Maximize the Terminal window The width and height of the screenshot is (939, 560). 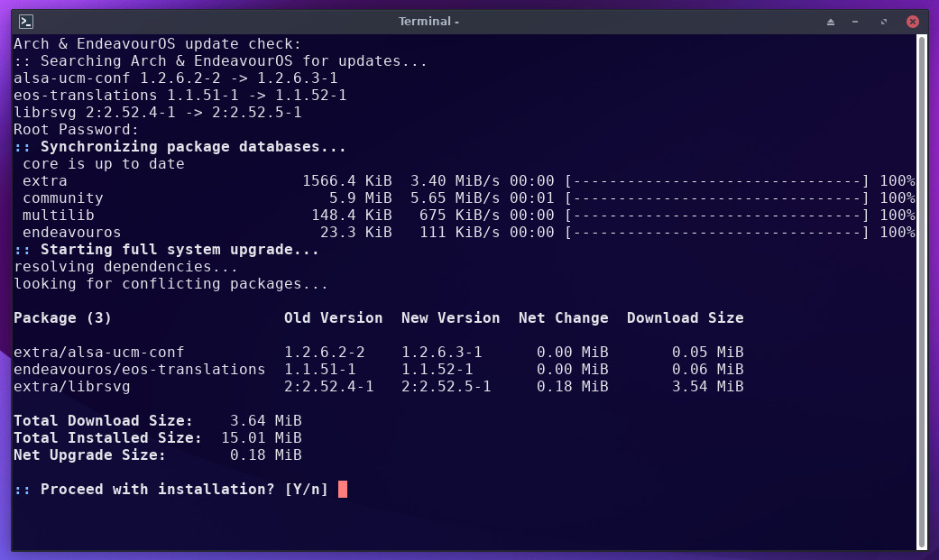click(884, 22)
